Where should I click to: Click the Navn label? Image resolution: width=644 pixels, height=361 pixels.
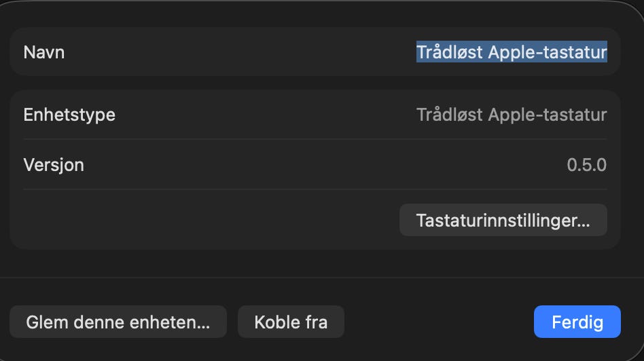[44, 52]
